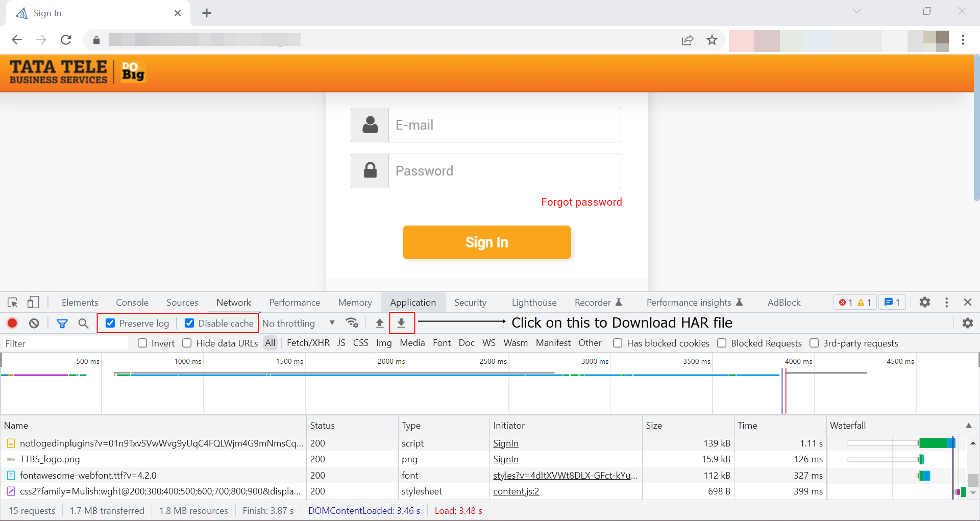
Task: Click the orange Sign In button
Action: 486,242
